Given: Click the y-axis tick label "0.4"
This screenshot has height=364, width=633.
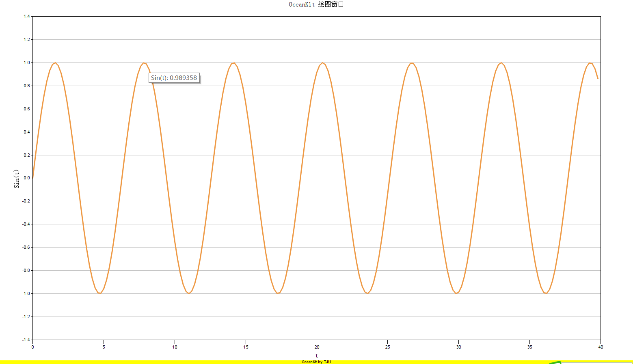Looking at the screenshot, I should [27, 132].
